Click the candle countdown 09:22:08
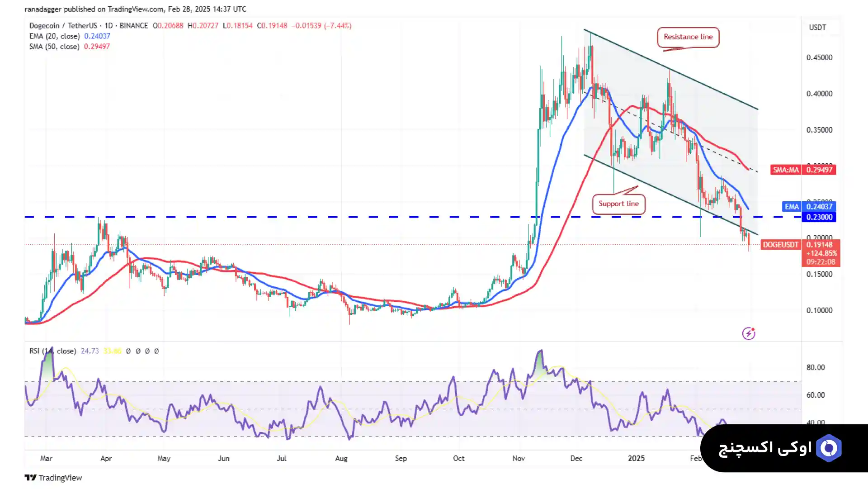 click(821, 262)
